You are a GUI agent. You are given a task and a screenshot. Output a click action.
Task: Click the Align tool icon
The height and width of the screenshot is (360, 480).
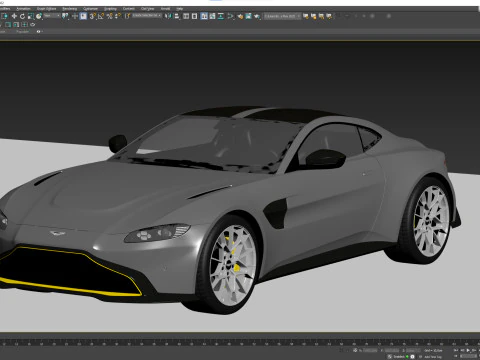point(177,16)
